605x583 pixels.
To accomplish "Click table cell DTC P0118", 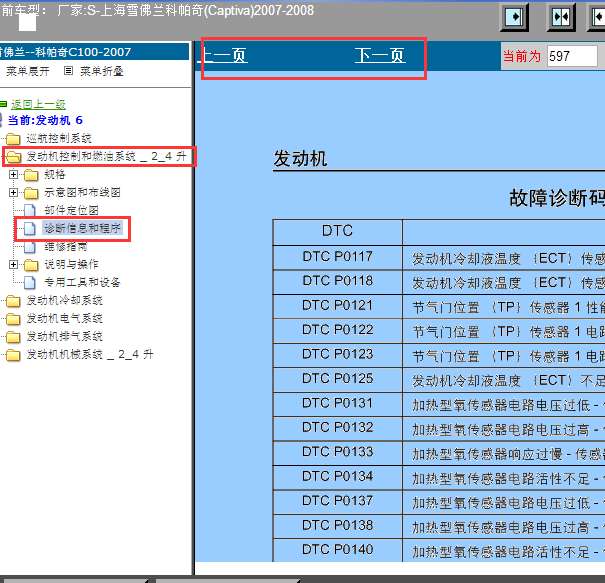I will coord(338,281).
